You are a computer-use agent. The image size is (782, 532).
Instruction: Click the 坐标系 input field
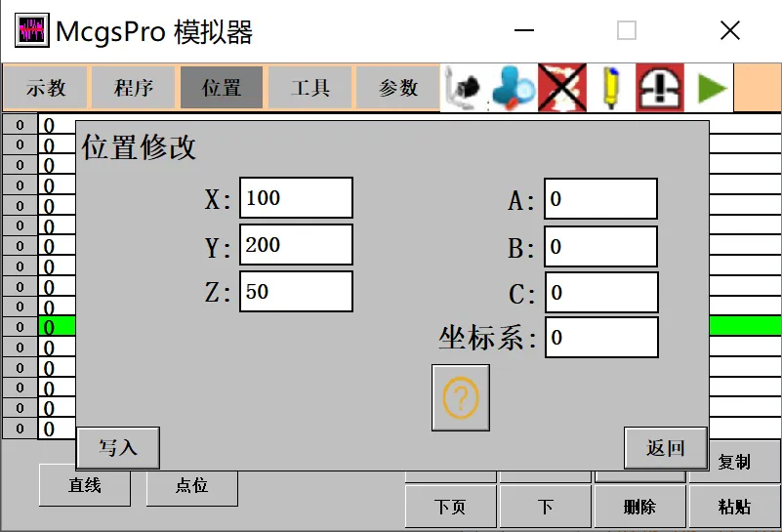(x=601, y=337)
